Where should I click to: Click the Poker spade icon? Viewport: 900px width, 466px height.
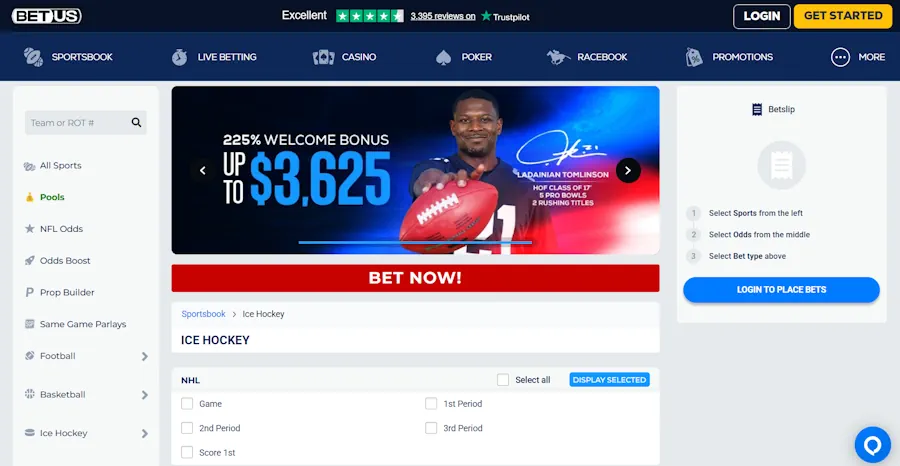click(x=444, y=57)
